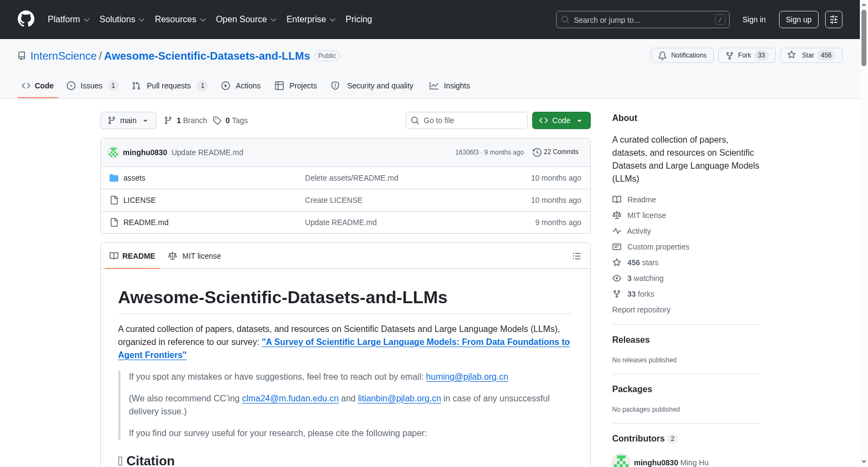Open the Insights tab
868x467 pixels.
[x=450, y=86]
